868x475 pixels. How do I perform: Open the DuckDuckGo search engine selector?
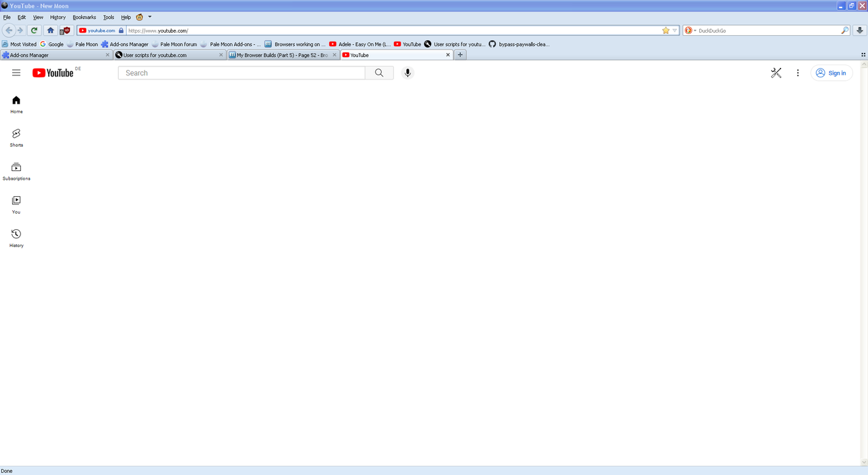(690, 31)
